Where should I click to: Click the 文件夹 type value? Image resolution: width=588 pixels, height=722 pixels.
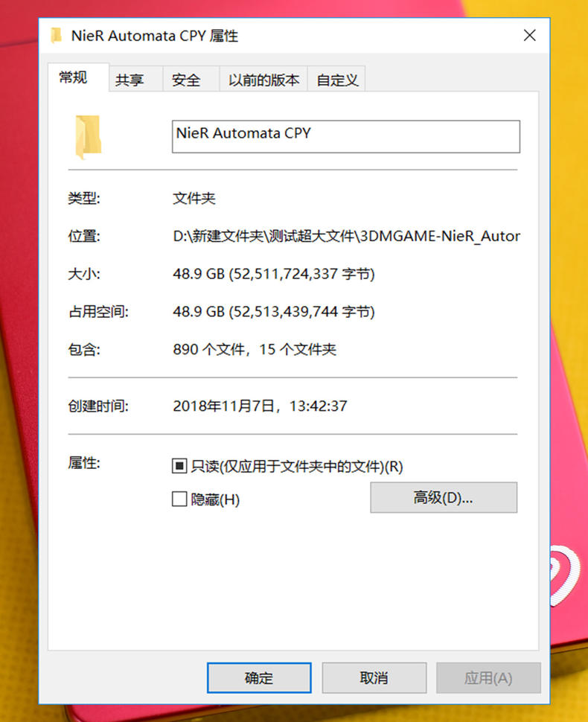tap(194, 199)
